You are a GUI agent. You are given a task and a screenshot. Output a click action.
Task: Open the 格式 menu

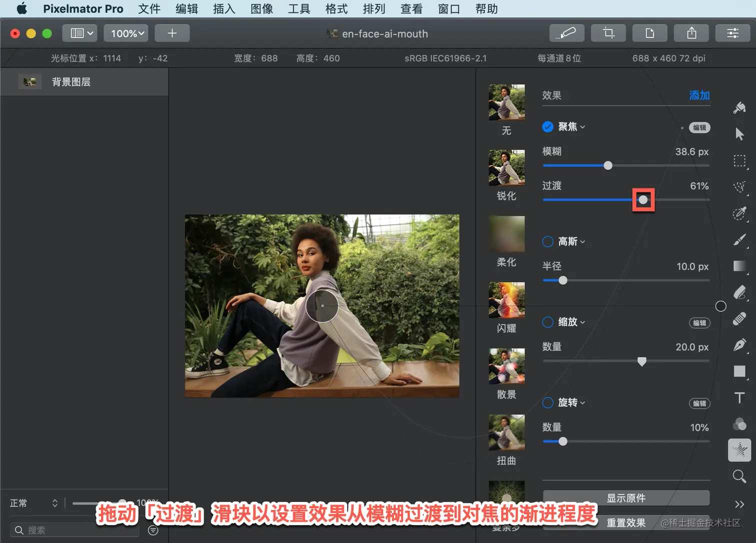pos(336,8)
